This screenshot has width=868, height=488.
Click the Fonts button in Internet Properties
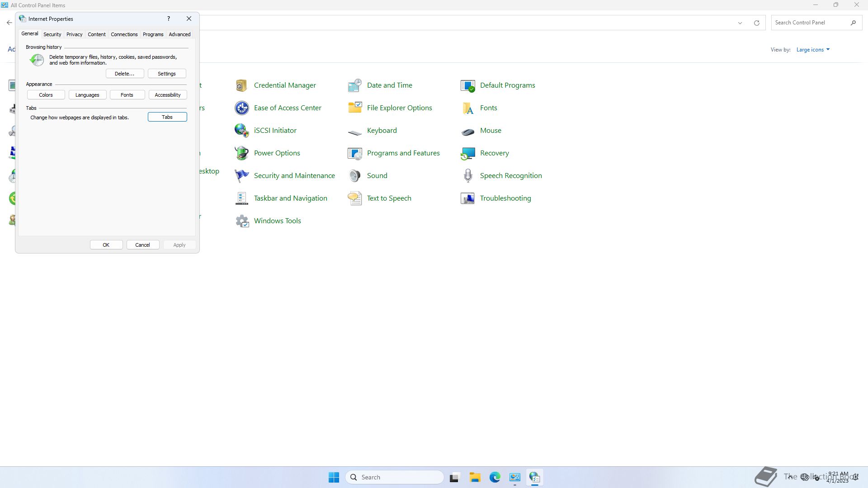(x=127, y=95)
